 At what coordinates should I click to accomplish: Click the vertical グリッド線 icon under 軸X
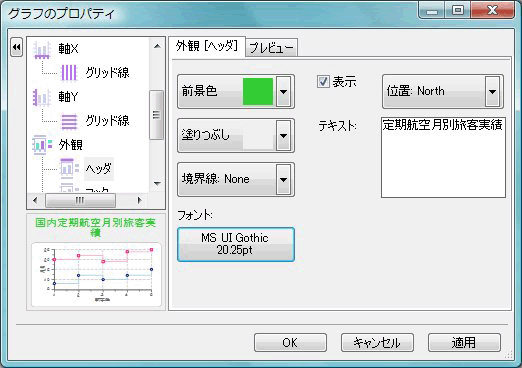pos(69,72)
